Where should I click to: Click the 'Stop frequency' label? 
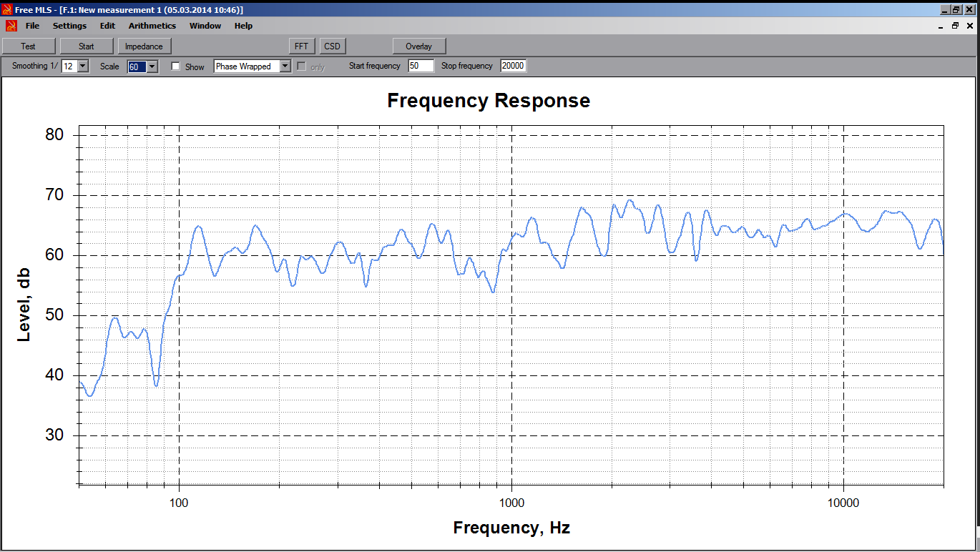click(467, 66)
